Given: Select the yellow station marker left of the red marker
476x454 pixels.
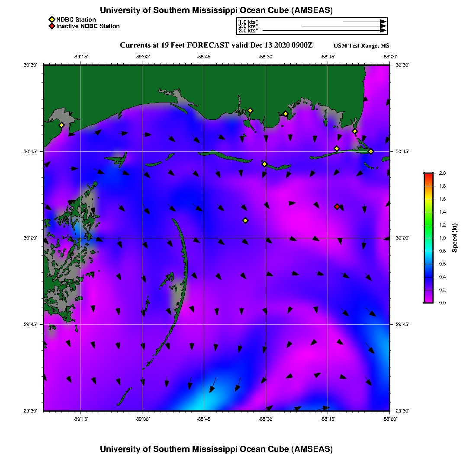Looking at the screenshot, I should (x=245, y=221).
